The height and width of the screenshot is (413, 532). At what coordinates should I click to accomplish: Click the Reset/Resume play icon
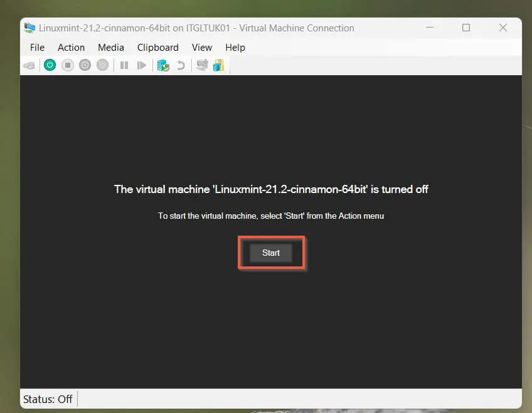pyautogui.click(x=142, y=65)
